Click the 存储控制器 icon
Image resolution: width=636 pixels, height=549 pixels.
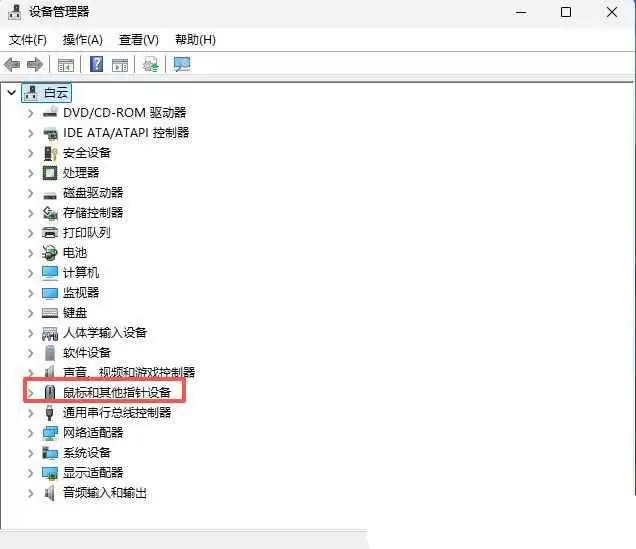point(50,212)
